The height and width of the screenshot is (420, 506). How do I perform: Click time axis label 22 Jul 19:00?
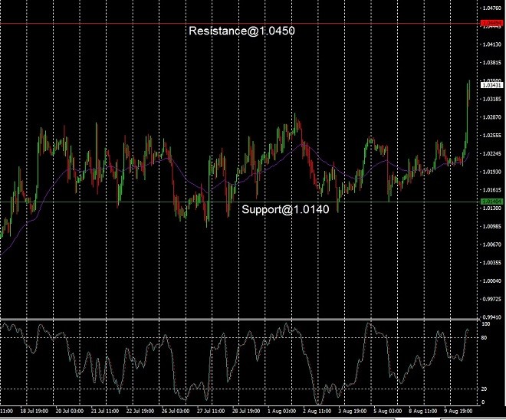(x=140, y=412)
